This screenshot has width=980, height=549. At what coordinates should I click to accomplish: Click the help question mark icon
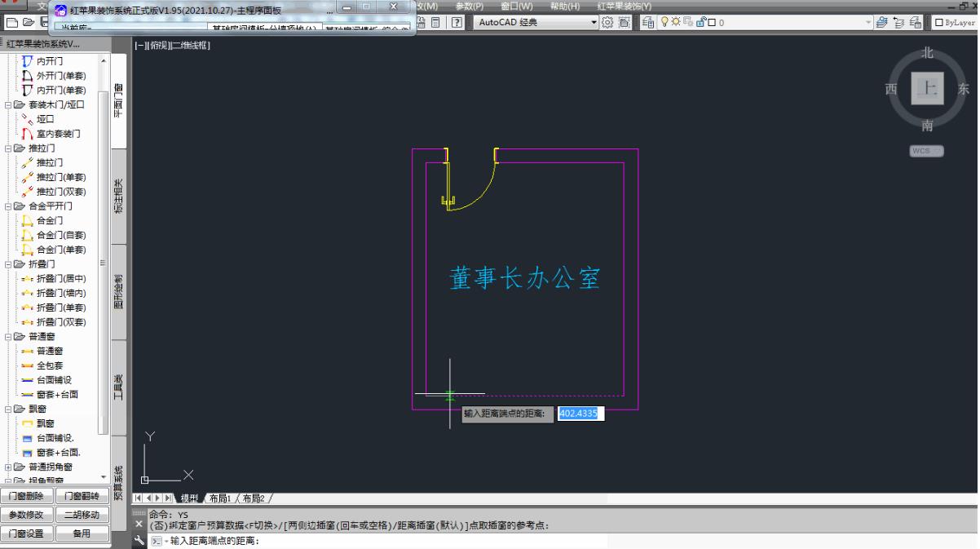coord(458,23)
